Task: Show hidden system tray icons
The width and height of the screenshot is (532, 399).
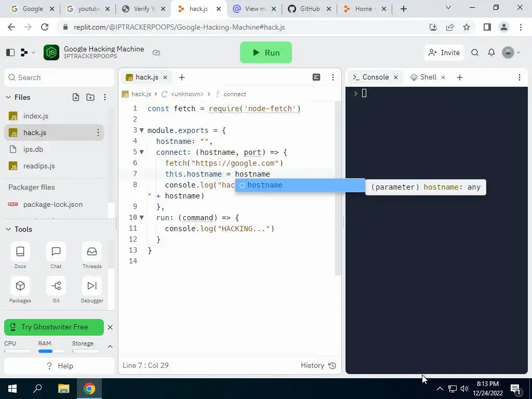Action: (x=440, y=389)
